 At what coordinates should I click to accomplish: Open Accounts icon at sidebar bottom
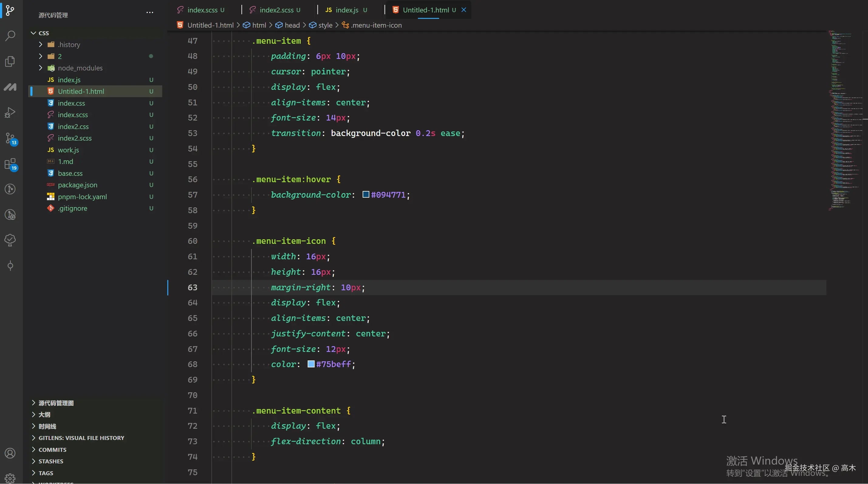point(10,453)
